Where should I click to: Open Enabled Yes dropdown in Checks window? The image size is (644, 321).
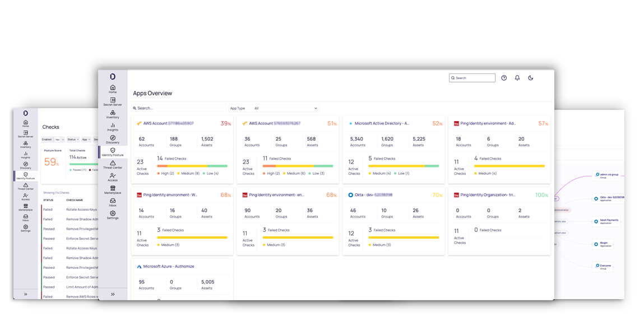(x=59, y=139)
